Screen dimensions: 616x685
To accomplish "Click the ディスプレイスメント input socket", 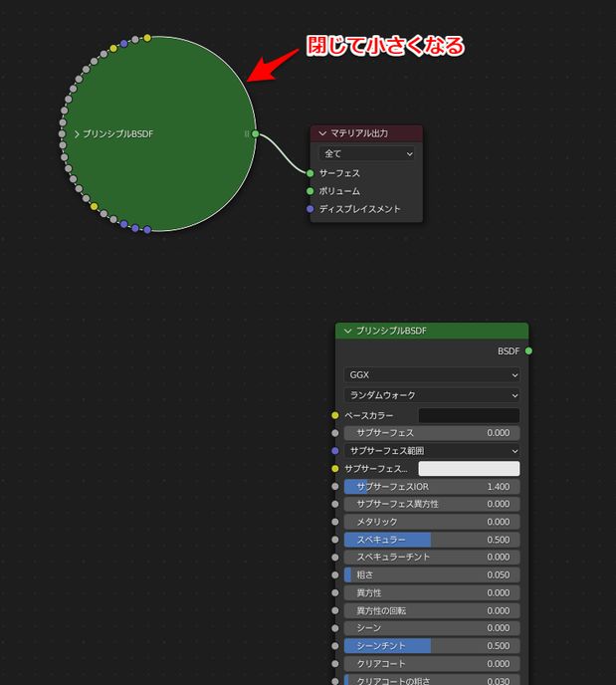I will click(309, 209).
